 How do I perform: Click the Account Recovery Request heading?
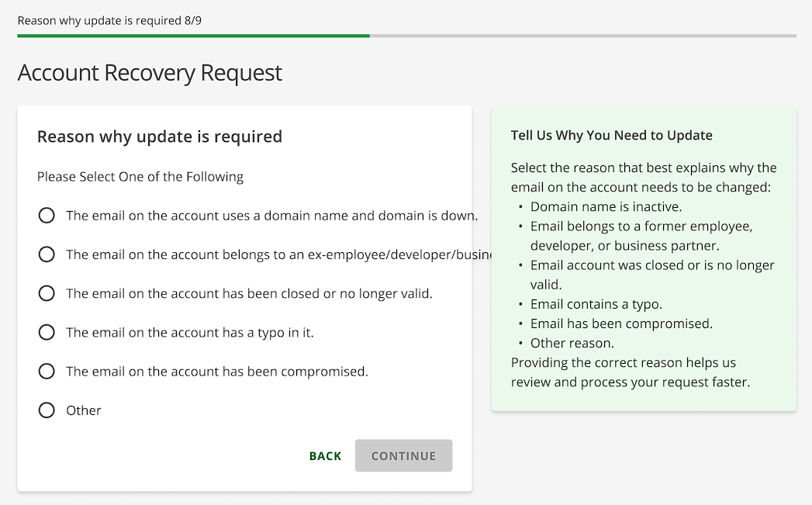tap(149, 72)
